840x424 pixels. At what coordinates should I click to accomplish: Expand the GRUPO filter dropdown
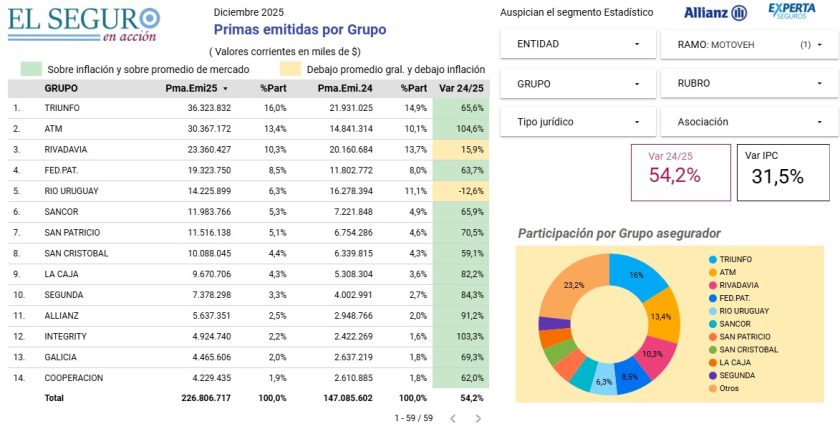578,84
